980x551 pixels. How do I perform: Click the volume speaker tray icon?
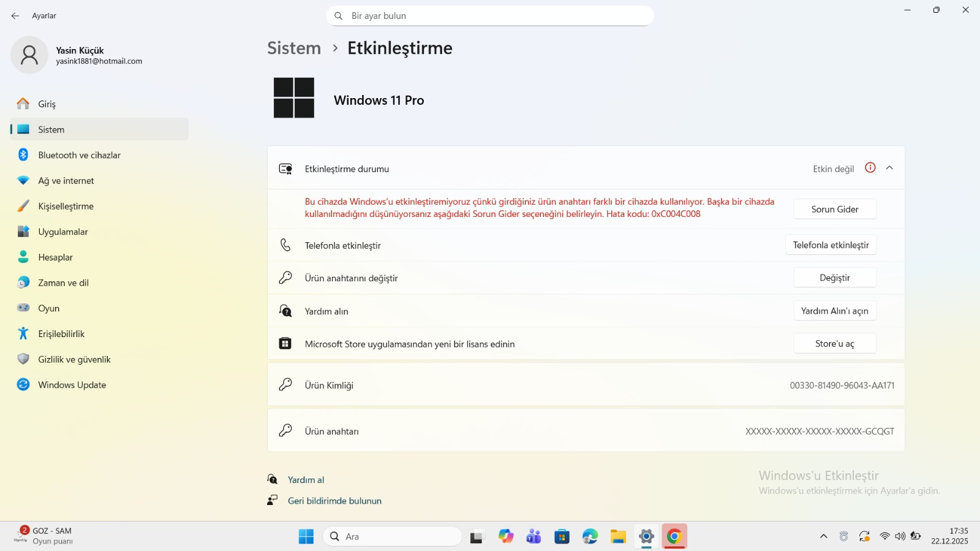pos(900,536)
